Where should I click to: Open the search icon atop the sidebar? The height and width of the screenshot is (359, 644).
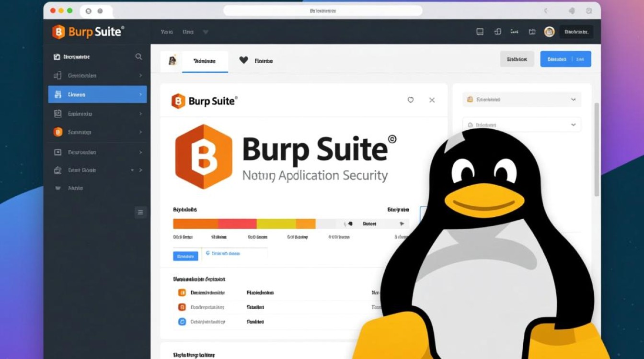pos(138,56)
